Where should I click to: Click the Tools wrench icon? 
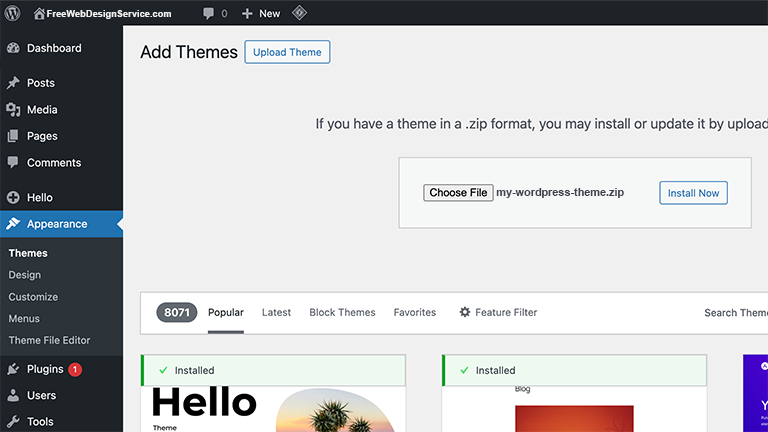click(13, 421)
